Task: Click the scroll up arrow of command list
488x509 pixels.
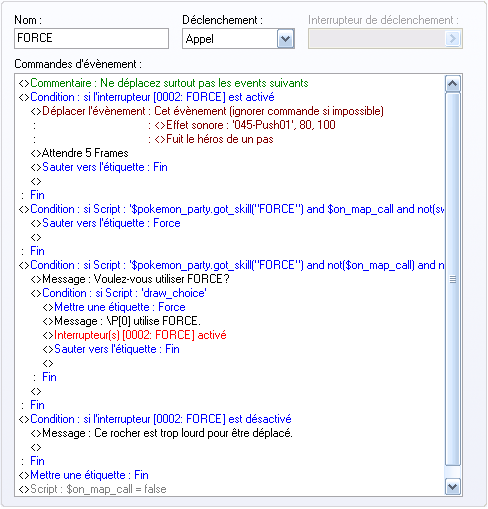Action: [453, 84]
